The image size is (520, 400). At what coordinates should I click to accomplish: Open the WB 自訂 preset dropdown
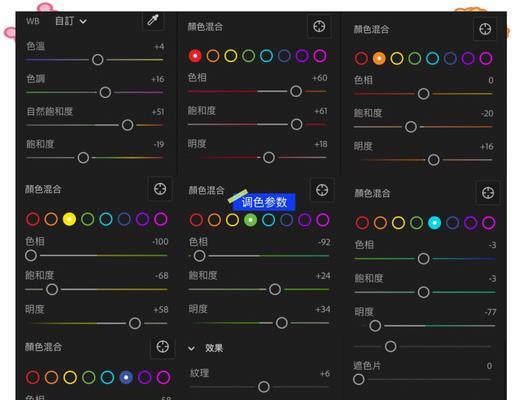(x=71, y=21)
